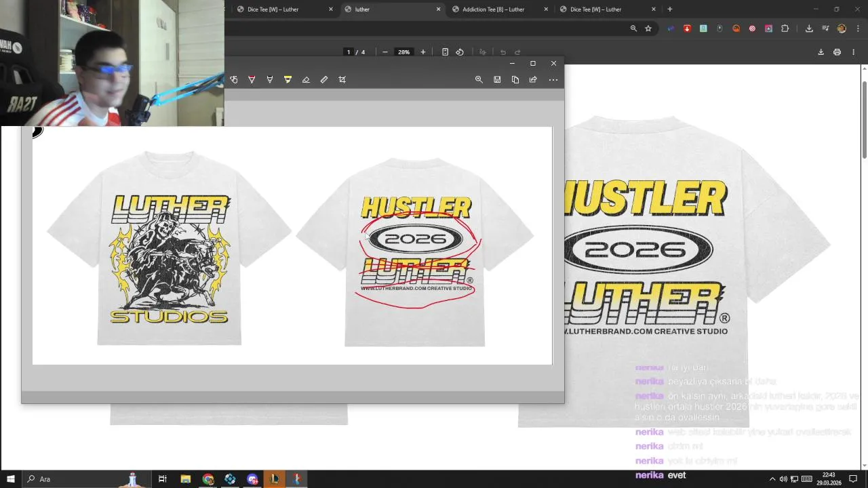868x488 pixels.
Task: Select the red ballpoint pen tool
Action: 252,79
